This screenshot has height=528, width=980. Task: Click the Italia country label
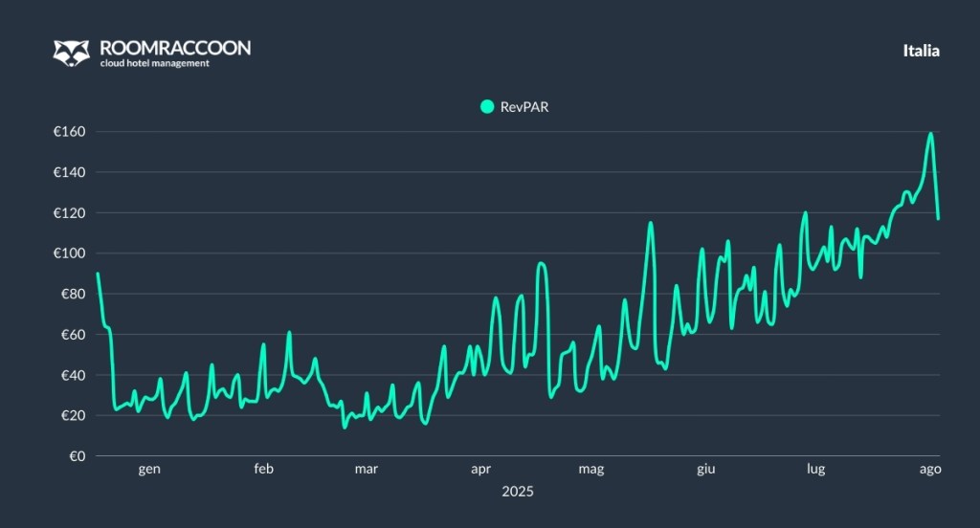click(x=921, y=51)
